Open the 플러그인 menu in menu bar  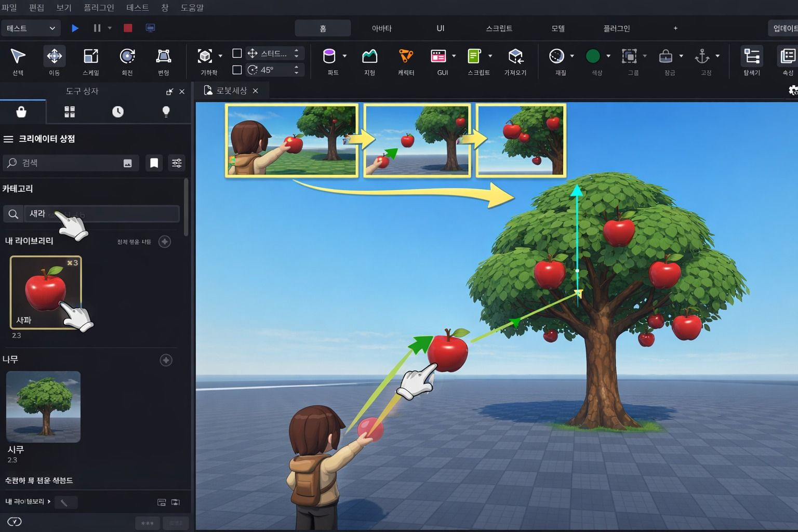point(99,8)
